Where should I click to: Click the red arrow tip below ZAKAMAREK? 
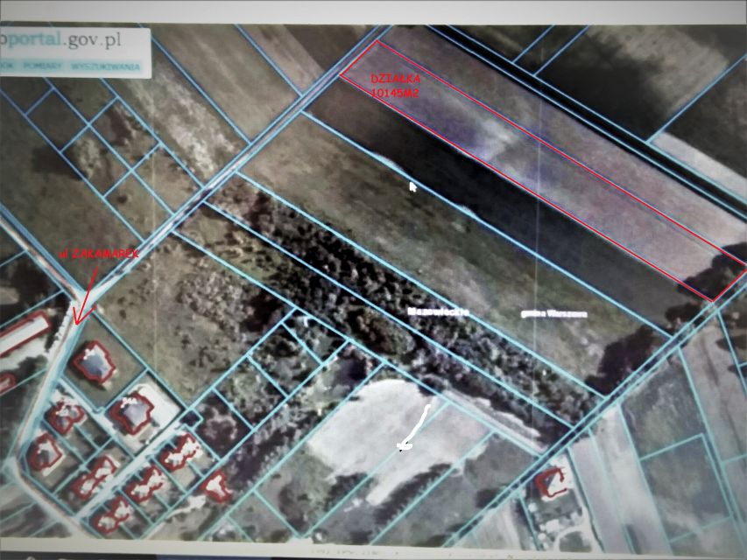(76, 321)
